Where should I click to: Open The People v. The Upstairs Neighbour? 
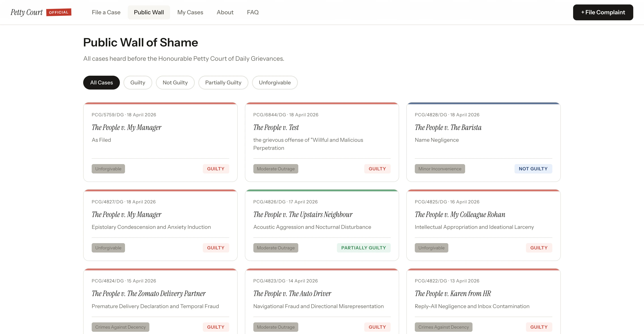point(303,215)
